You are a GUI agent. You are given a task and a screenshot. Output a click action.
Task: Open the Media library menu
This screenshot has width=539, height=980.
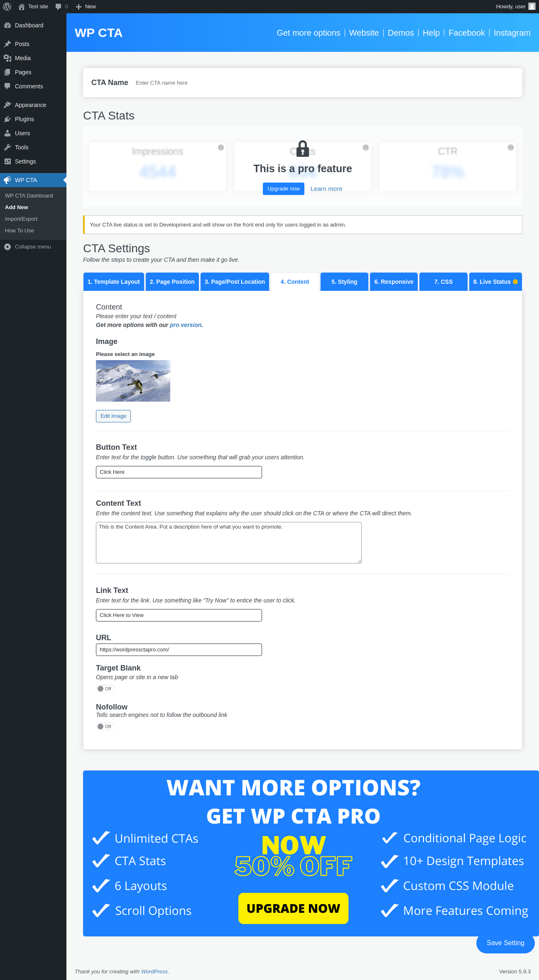[x=22, y=58]
